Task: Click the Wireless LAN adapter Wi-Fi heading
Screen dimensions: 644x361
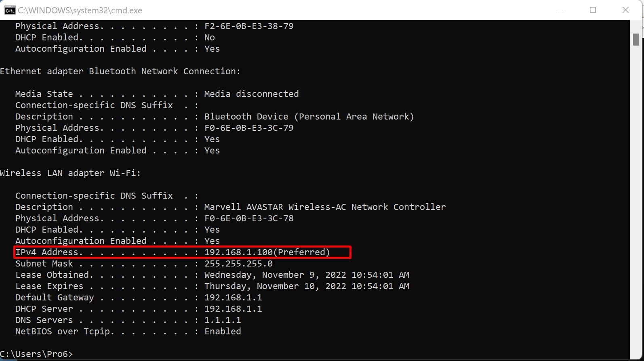Action: (x=70, y=173)
